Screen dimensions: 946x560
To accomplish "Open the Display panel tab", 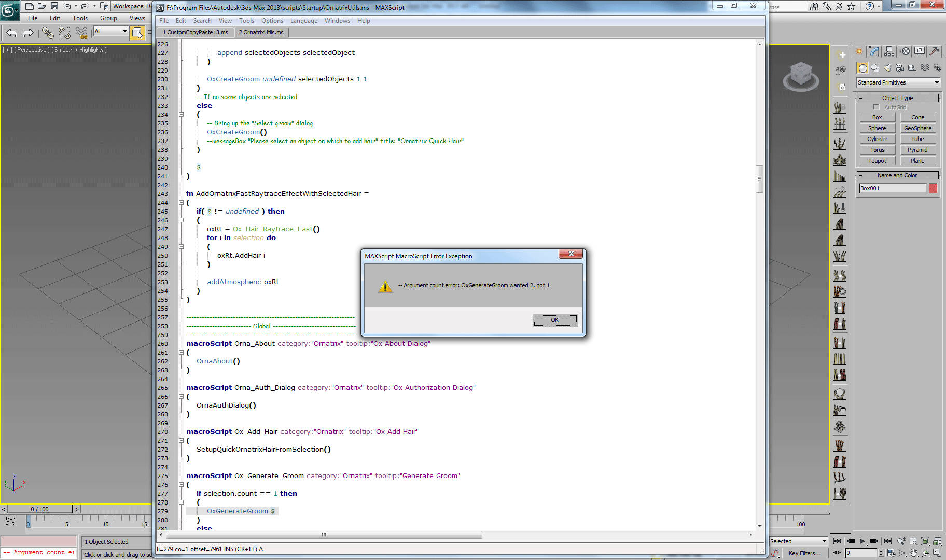I will tap(920, 51).
